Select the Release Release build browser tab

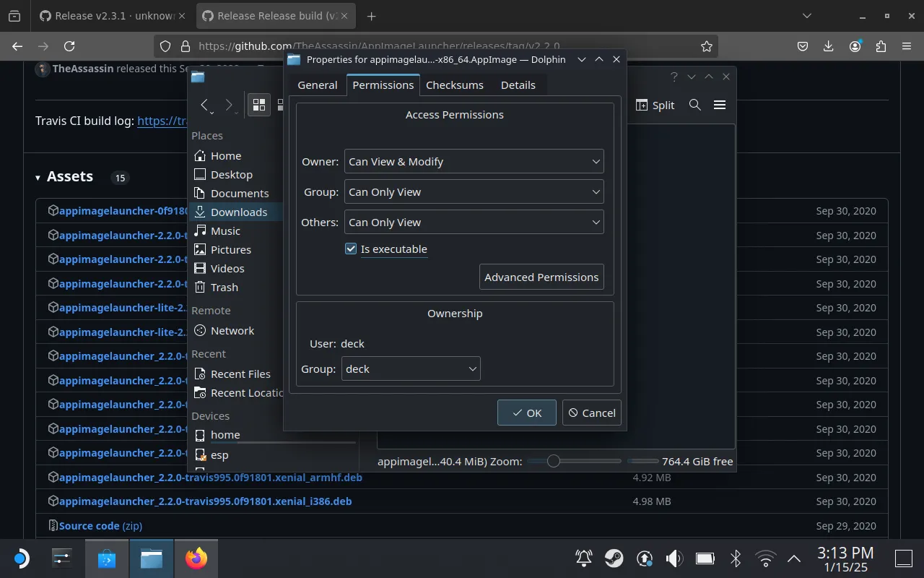[274, 15]
